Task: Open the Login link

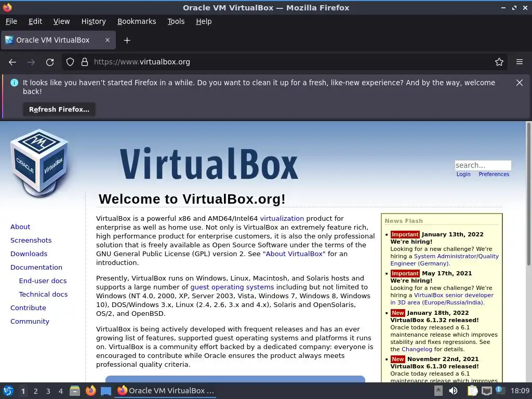Action: (x=463, y=174)
